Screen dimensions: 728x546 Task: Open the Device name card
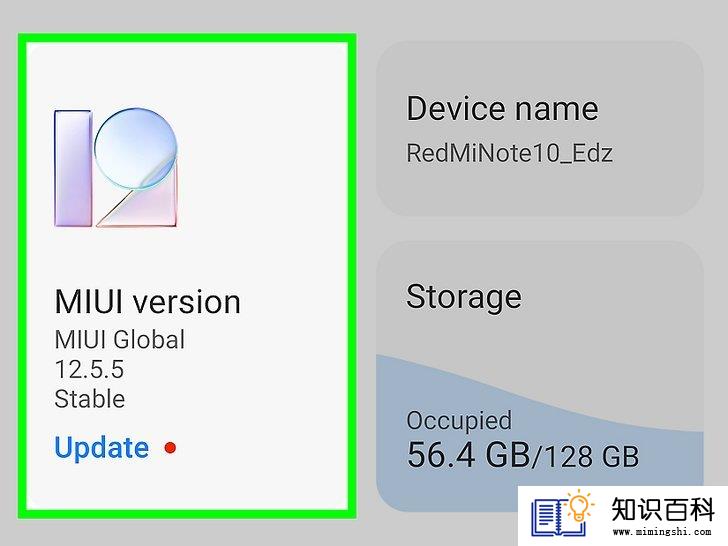(540, 129)
